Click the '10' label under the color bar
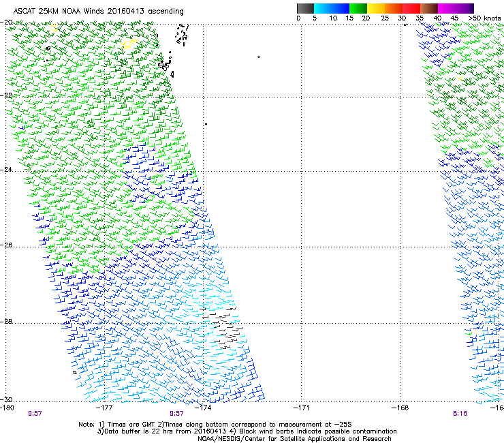The image size is (504, 443). pyautogui.click(x=333, y=18)
